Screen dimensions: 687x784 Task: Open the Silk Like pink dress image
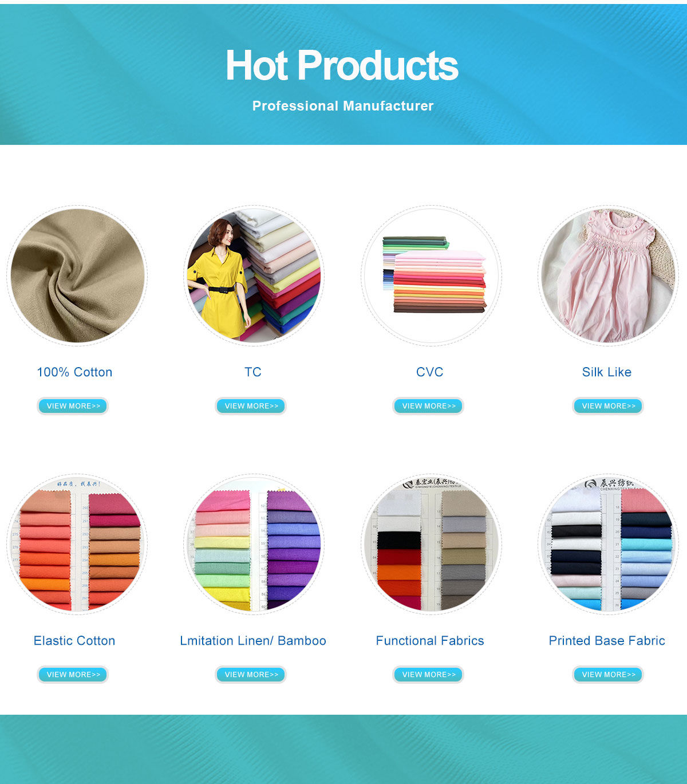point(608,275)
